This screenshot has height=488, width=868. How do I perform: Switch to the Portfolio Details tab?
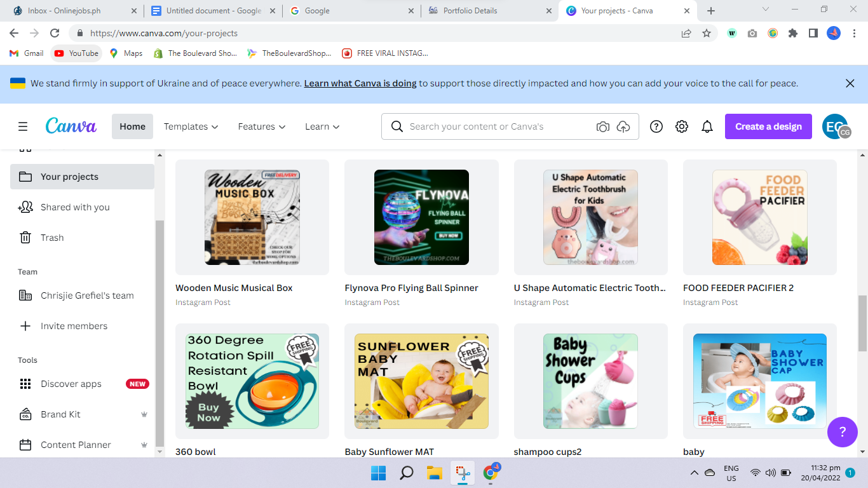tap(489, 11)
